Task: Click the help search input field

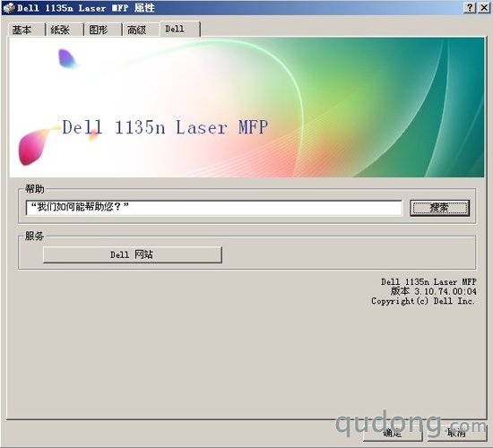Action: [214, 208]
